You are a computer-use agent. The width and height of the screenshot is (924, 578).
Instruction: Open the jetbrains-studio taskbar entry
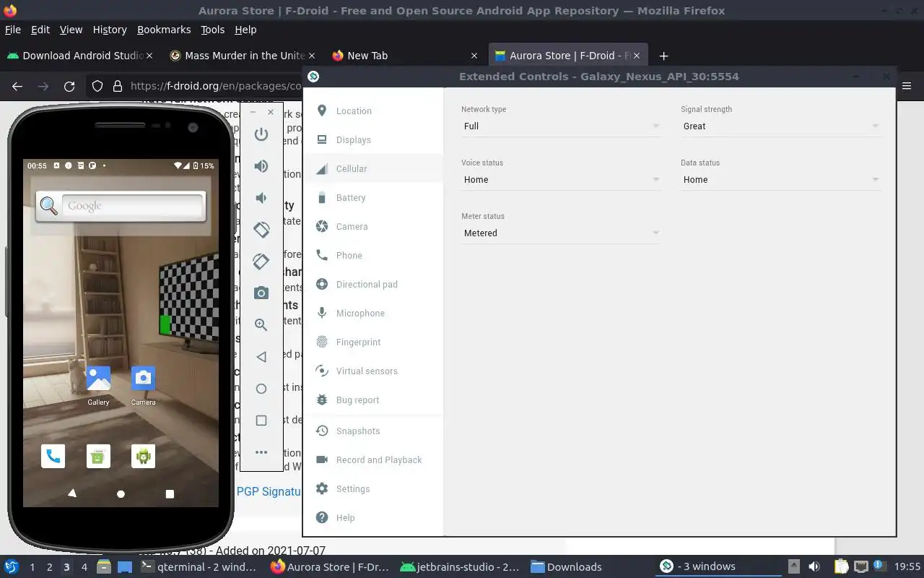click(x=459, y=567)
